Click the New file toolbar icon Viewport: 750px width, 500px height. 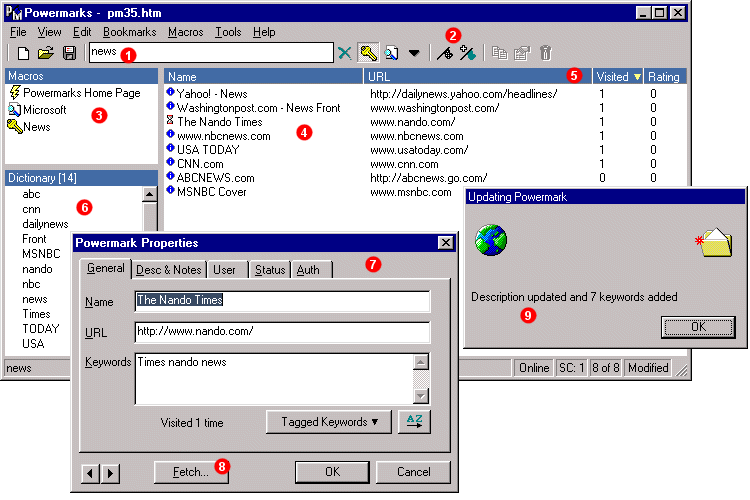(x=23, y=53)
